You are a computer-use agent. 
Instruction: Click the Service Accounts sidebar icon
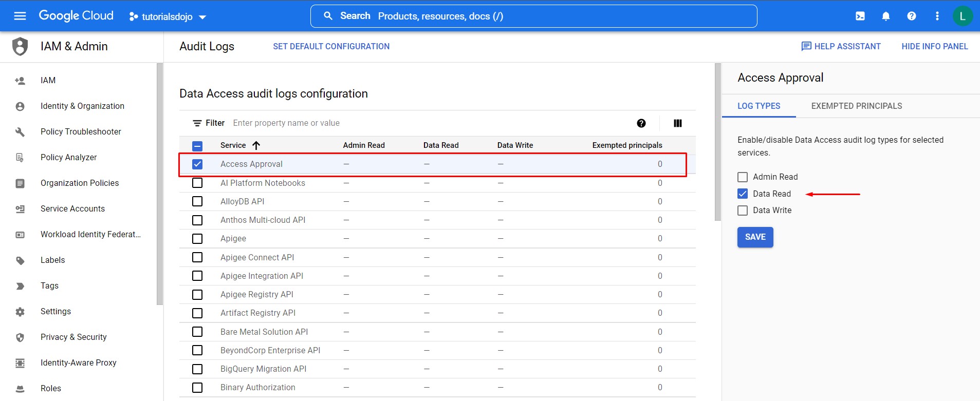coord(20,209)
